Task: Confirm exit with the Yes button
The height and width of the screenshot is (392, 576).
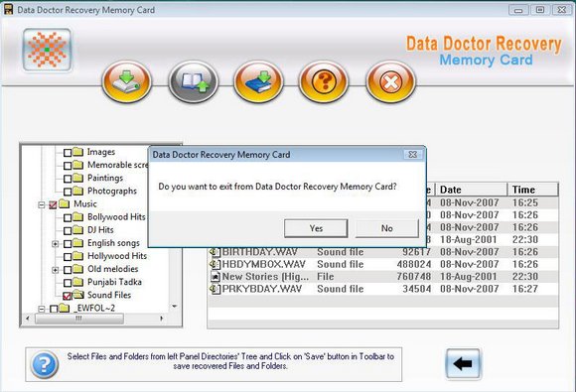Action: pos(316,228)
